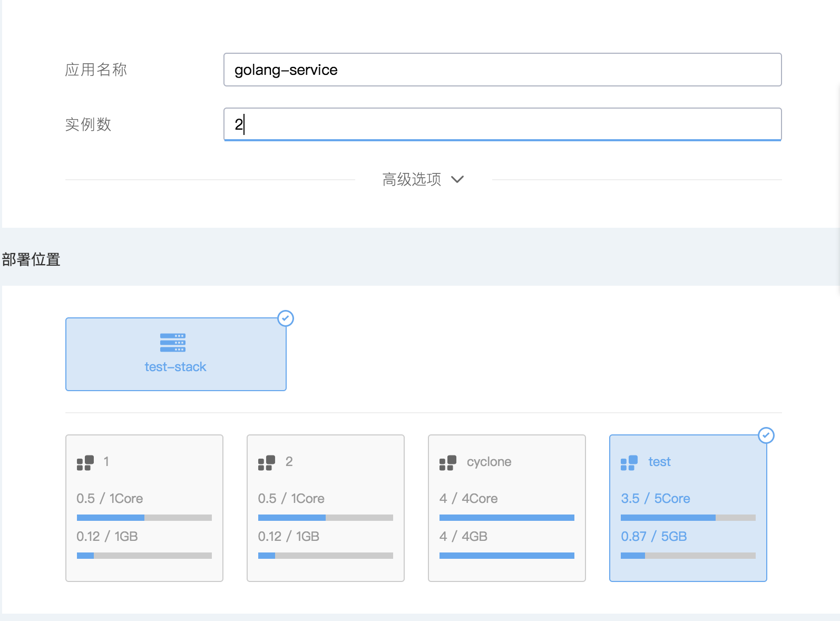This screenshot has width=840, height=621.
Task: Click the test partition name label
Action: pyautogui.click(x=659, y=462)
